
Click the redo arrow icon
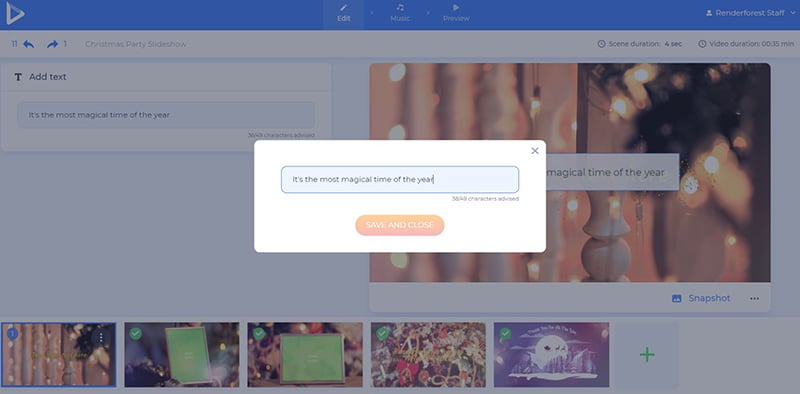[x=53, y=44]
